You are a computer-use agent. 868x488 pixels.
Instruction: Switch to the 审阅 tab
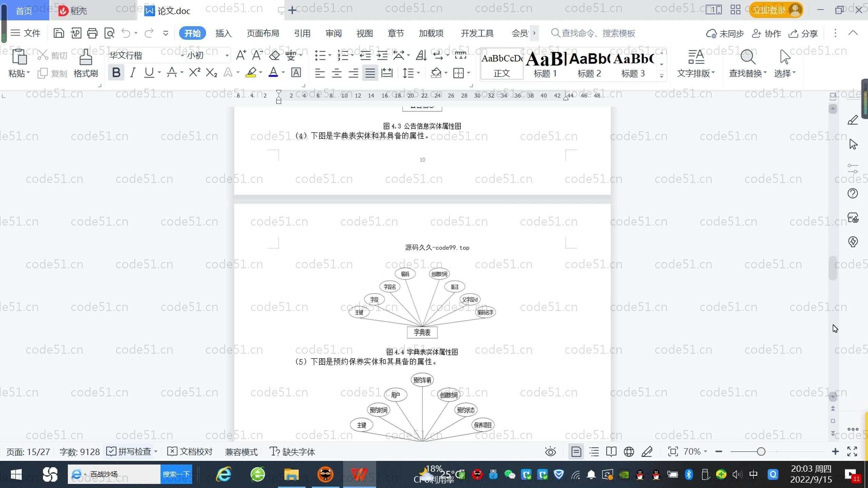pos(333,33)
